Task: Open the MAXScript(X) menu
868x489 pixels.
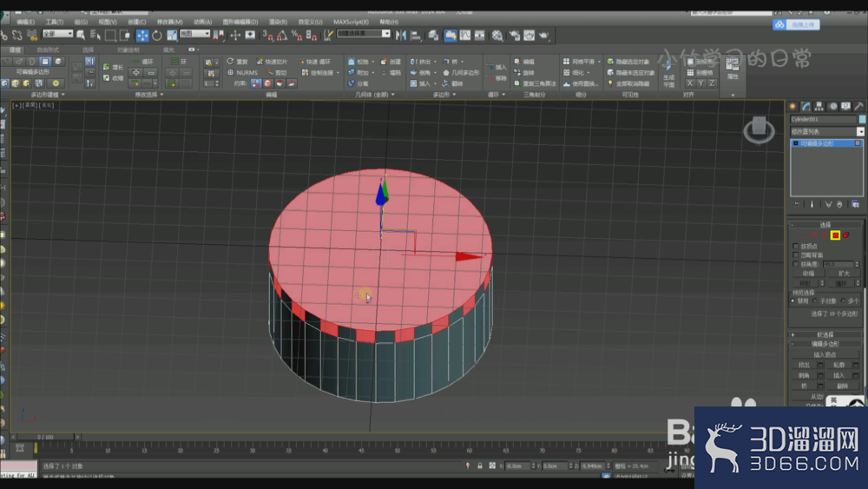Action: tap(351, 22)
